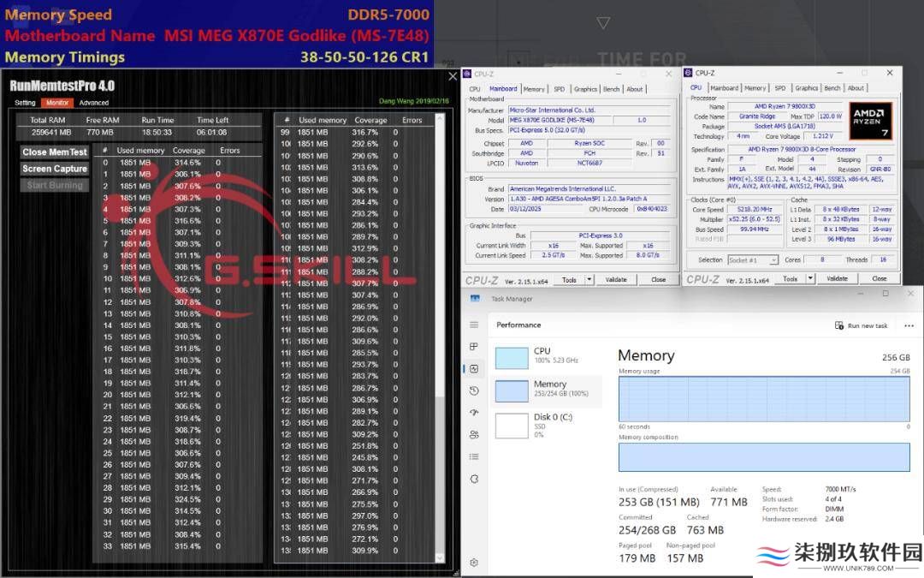Open the Details page in Task Manager sidebar
Screen dimensions: 924x578
pos(474,456)
